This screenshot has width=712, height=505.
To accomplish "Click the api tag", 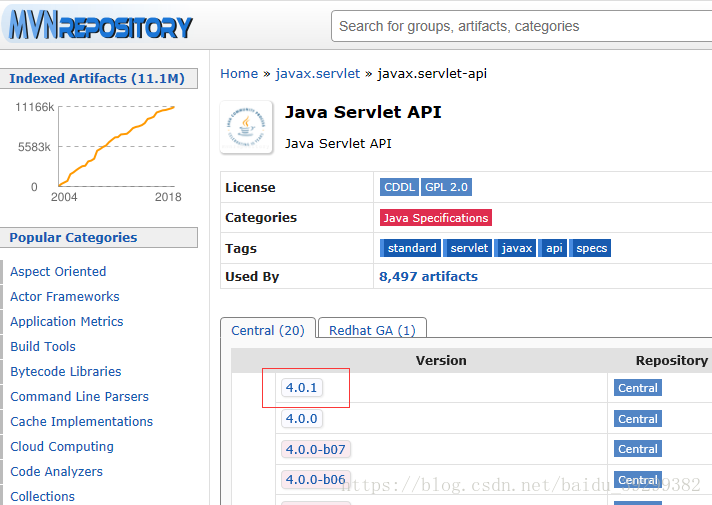I will (553, 248).
